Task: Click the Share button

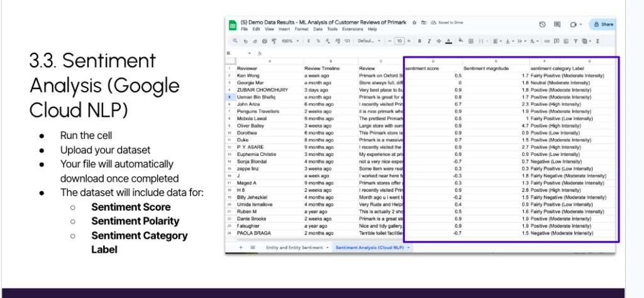Action: (x=602, y=25)
